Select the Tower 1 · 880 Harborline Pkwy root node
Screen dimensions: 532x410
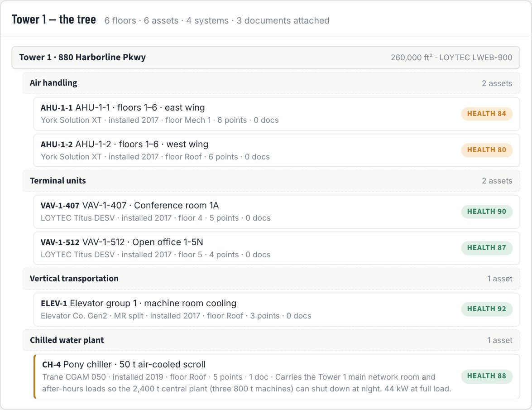coord(266,58)
